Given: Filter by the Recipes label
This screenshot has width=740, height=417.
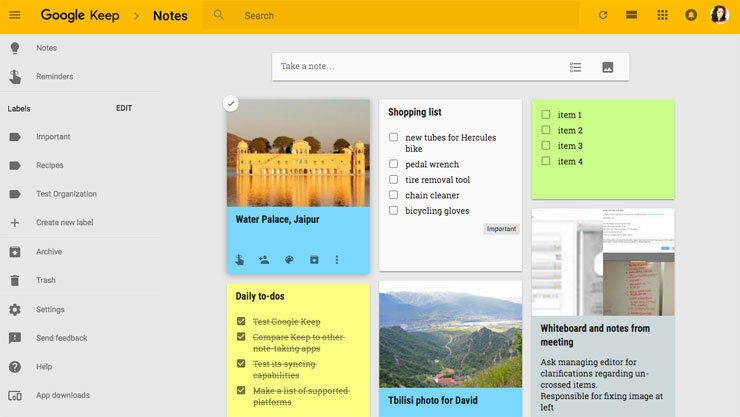Looking at the screenshot, I should [50, 166].
